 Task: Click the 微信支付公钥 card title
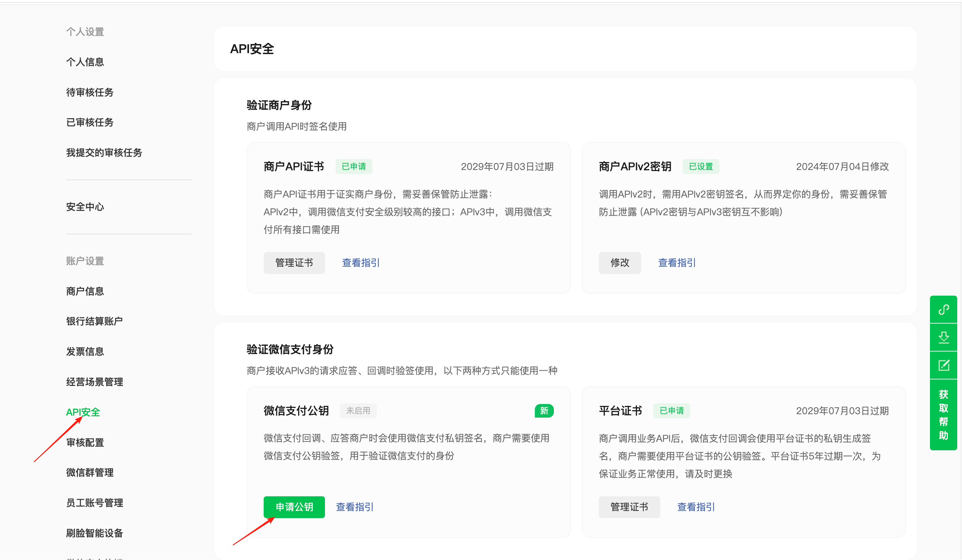pos(296,411)
